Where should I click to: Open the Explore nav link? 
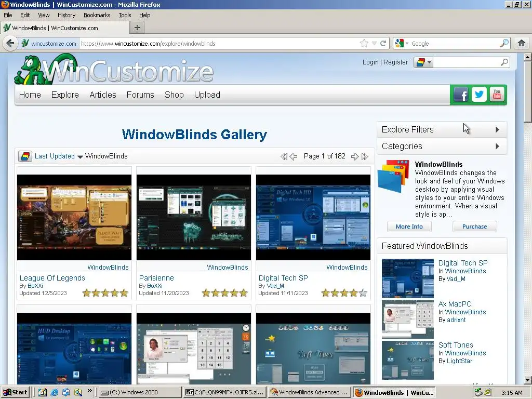click(x=65, y=95)
